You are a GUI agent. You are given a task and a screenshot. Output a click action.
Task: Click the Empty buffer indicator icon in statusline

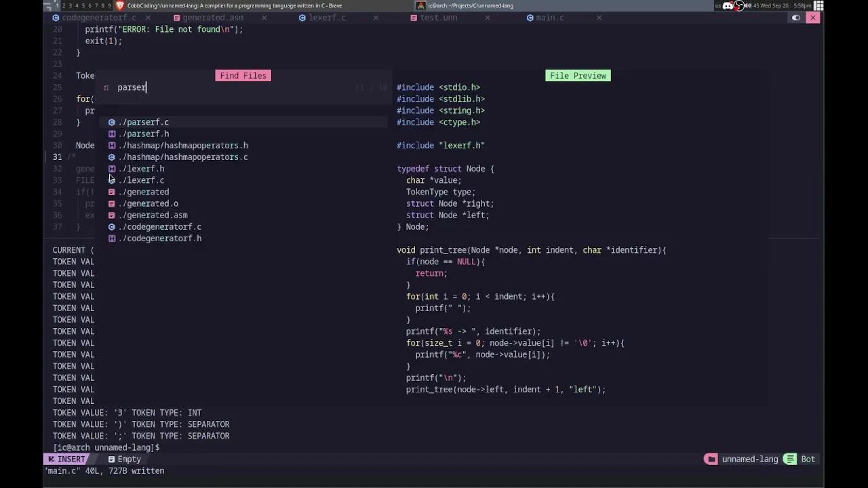pyautogui.click(x=111, y=459)
